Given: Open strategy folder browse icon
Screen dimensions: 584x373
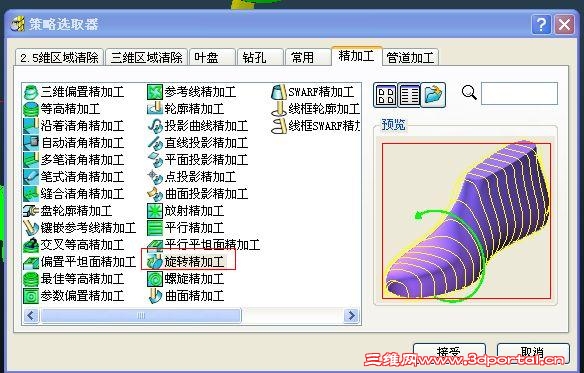Looking at the screenshot, I should click(x=433, y=95).
